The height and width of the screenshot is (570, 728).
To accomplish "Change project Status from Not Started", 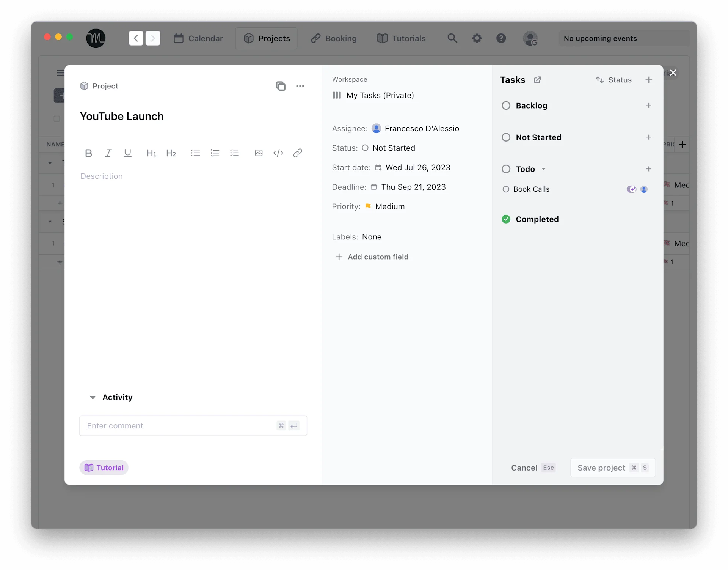I will [x=393, y=148].
